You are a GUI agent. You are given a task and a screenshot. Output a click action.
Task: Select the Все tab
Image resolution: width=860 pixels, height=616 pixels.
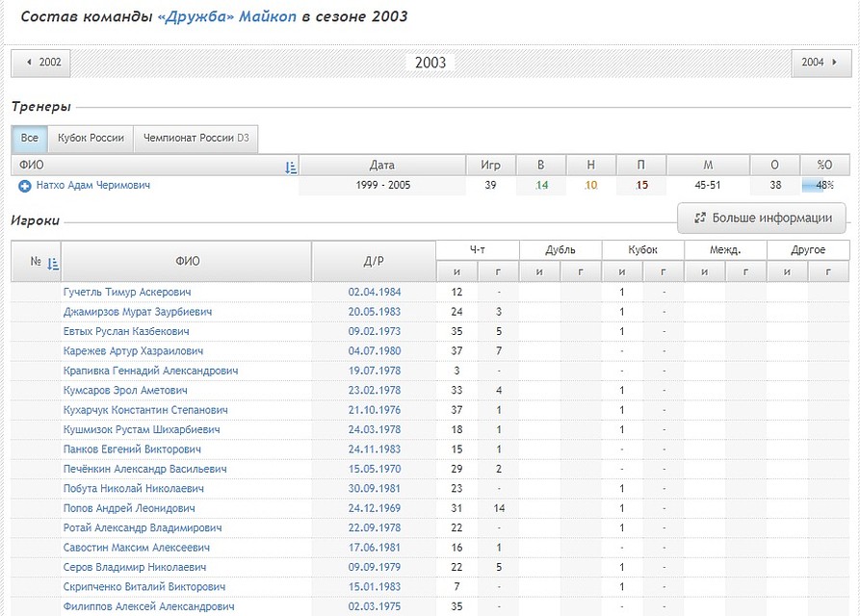[x=30, y=138]
